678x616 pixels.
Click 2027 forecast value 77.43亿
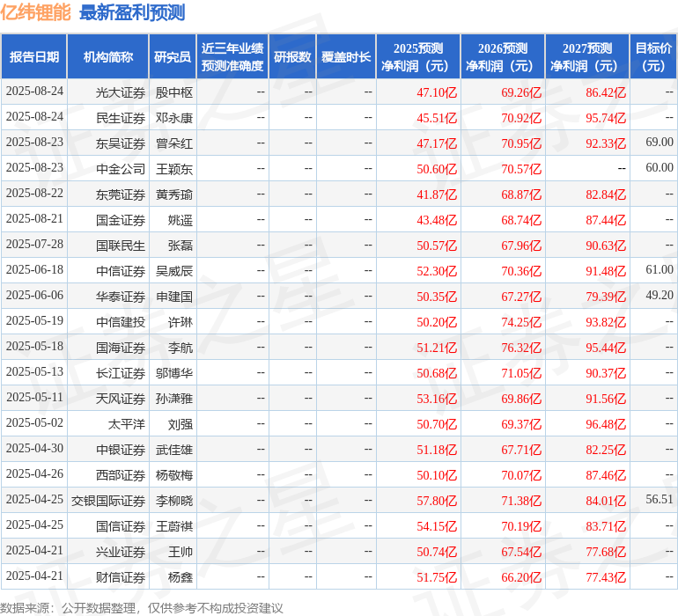click(606, 577)
